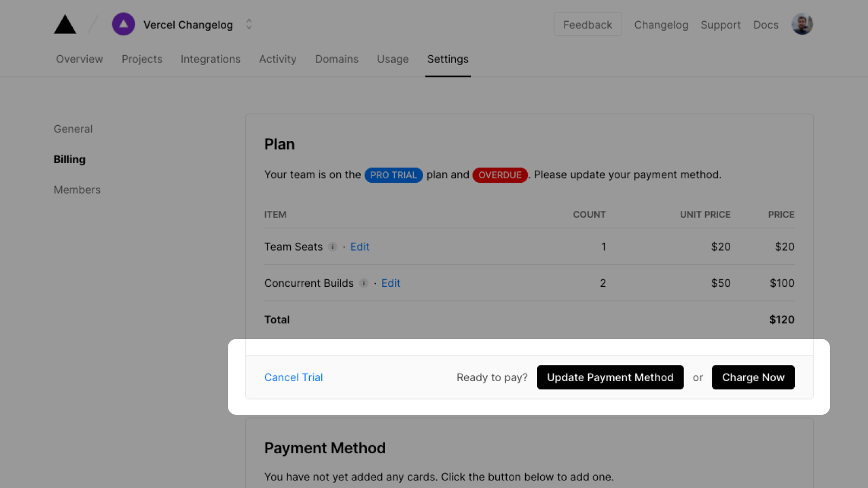
Task: Switch to the Settings tab
Action: tap(448, 59)
